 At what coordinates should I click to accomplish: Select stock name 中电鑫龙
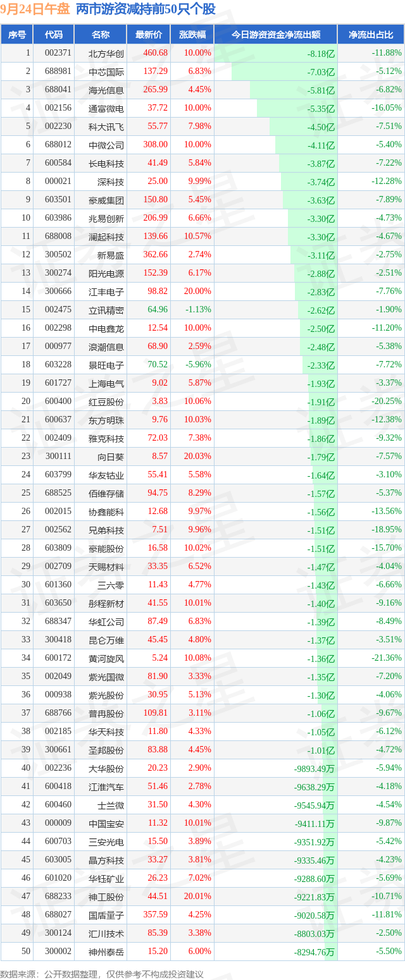point(107,328)
